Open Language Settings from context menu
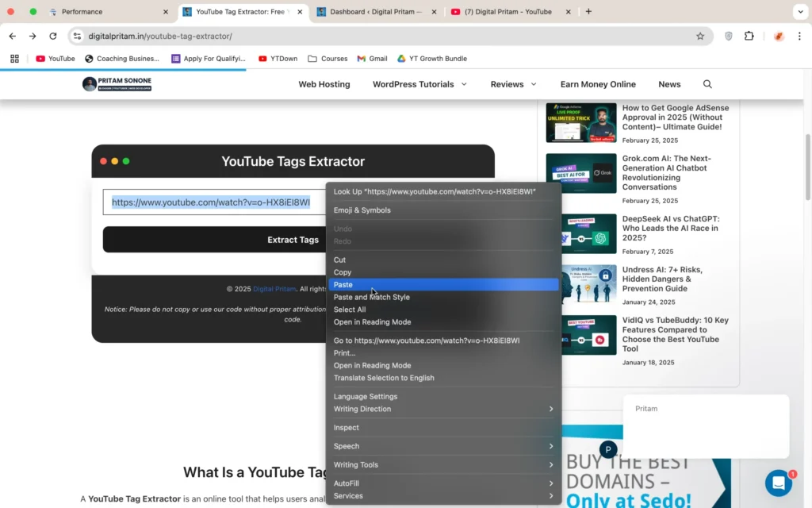This screenshot has width=812, height=508. (443, 397)
